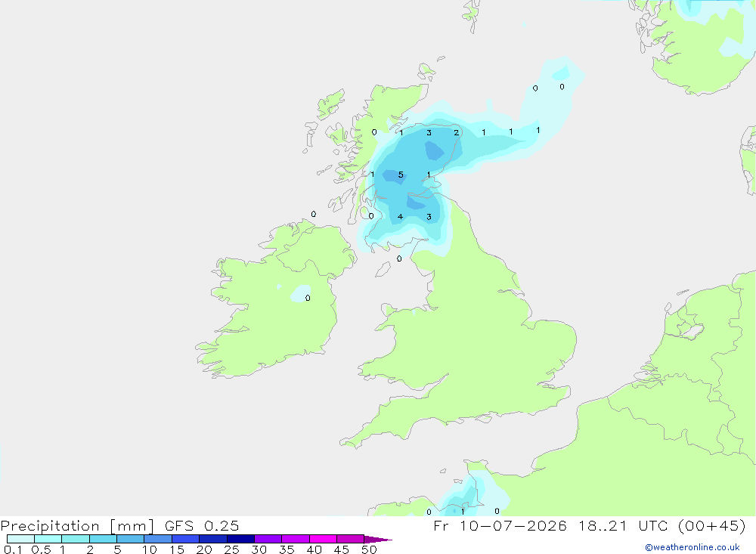Click the '25' legend scale label
756x554 pixels.
[232, 549]
